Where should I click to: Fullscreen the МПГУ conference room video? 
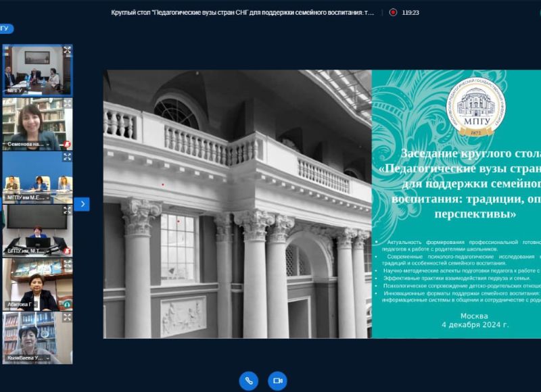[x=67, y=51]
